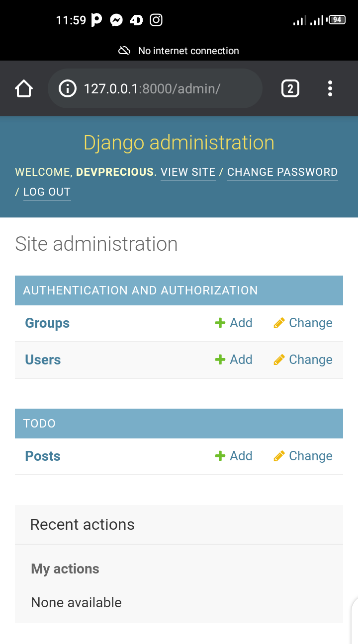The width and height of the screenshot is (358, 644).
Task: Click Add text link for Groups
Action: tap(241, 323)
